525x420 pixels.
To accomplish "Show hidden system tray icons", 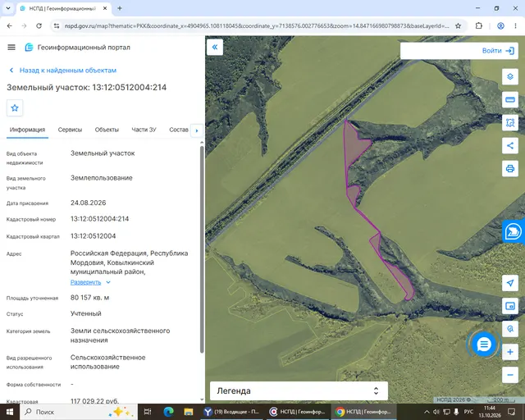I will [x=427, y=412].
